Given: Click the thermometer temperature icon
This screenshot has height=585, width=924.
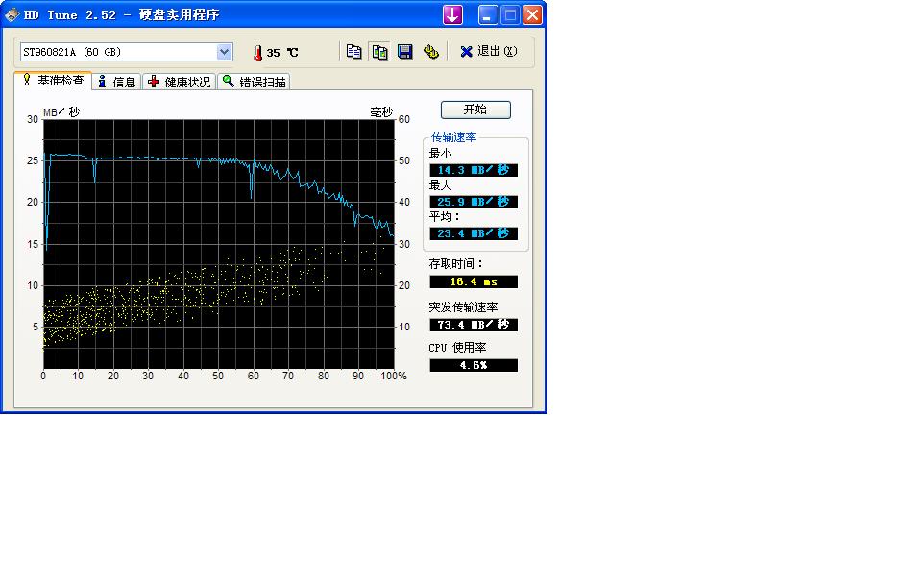Looking at the screenshot, I should pyautogui.click(x=257, y=53).
